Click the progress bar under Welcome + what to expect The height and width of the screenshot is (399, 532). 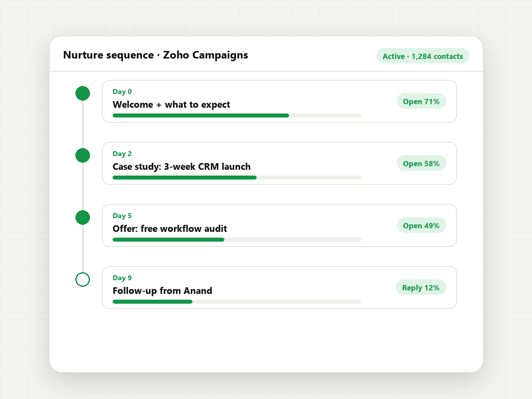pyautogui.click(x=237, y=115)
